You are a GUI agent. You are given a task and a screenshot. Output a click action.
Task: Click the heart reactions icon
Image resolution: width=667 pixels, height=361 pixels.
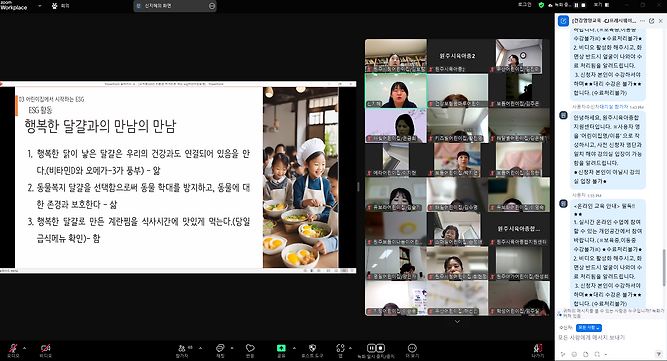pyautogui.click(x=250, y=350)
